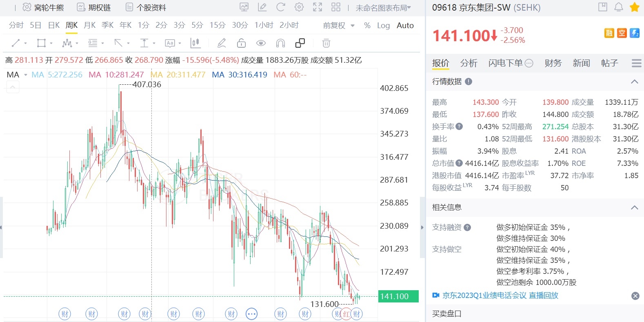
Task: Toggle drawings visibility with eye icon
Action: pos(261,43)
